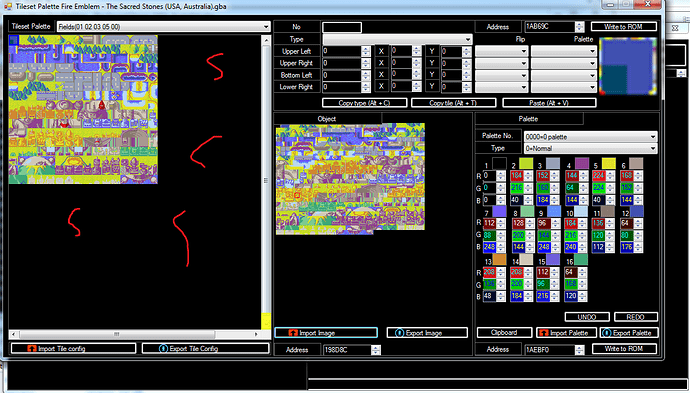Open the palette Type 0=Normal dropdown
The width and height of the screenshot is (690, 393).
[x=590, y=148]
